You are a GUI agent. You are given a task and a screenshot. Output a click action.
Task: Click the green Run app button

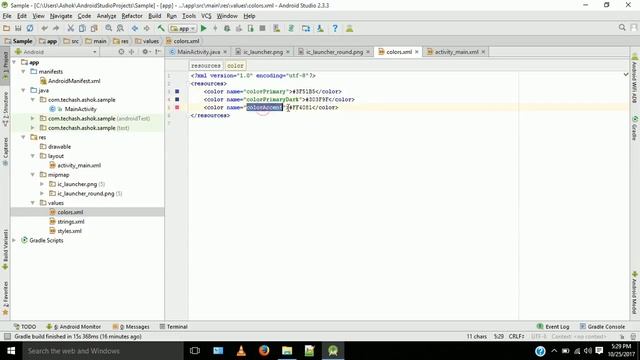coord(203,28)
